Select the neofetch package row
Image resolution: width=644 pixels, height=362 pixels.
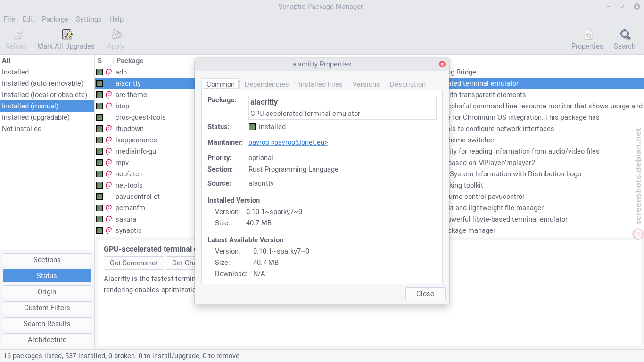tap(129, 174)
